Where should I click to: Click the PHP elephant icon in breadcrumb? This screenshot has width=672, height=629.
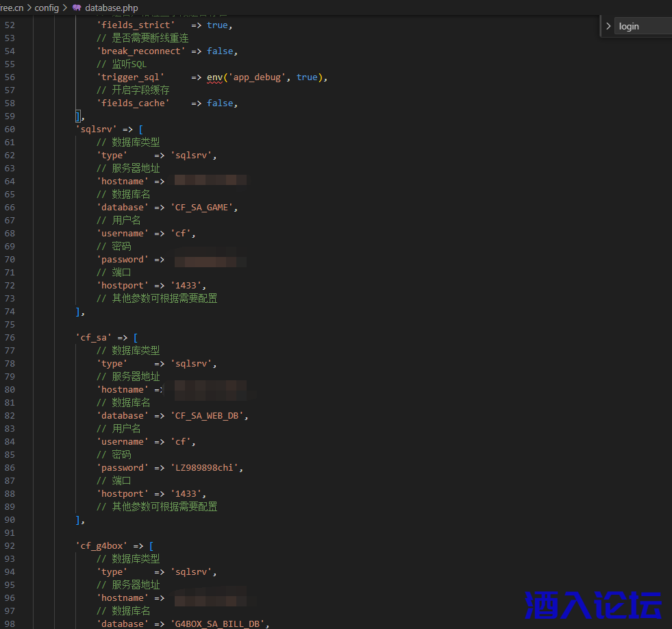(x=77, y=8)
